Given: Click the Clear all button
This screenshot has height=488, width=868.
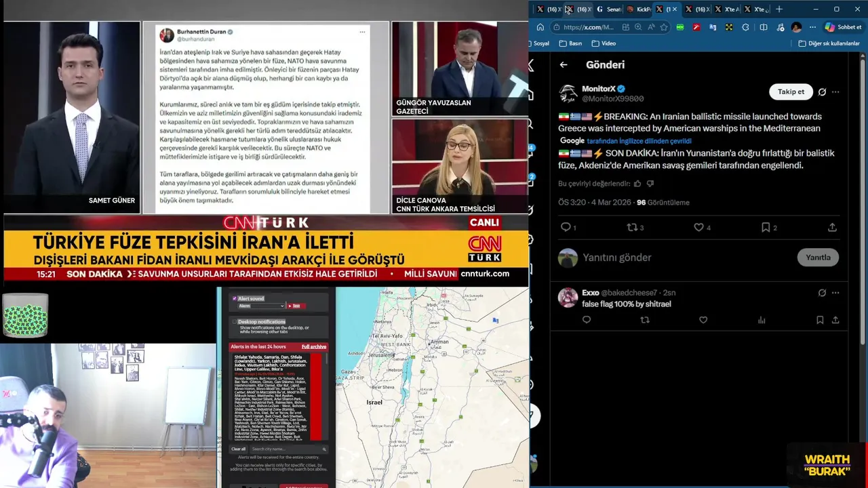Looking at the screenshot, I should (x=239, y=449).
